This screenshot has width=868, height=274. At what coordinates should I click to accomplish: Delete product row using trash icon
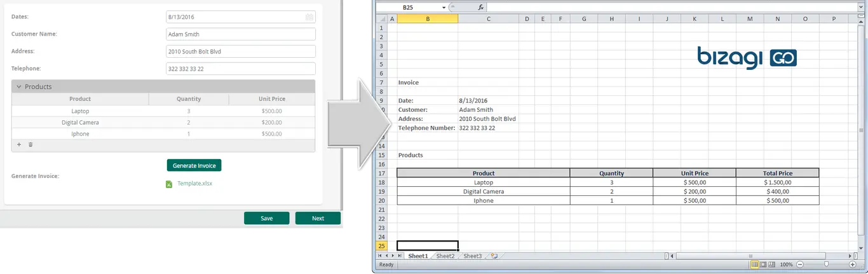pos(31,145)
